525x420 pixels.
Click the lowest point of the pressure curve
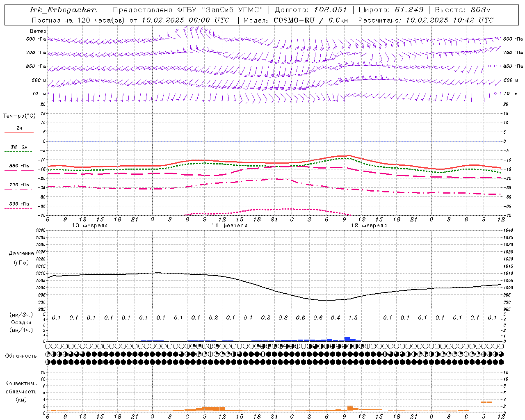click(326, 300)
